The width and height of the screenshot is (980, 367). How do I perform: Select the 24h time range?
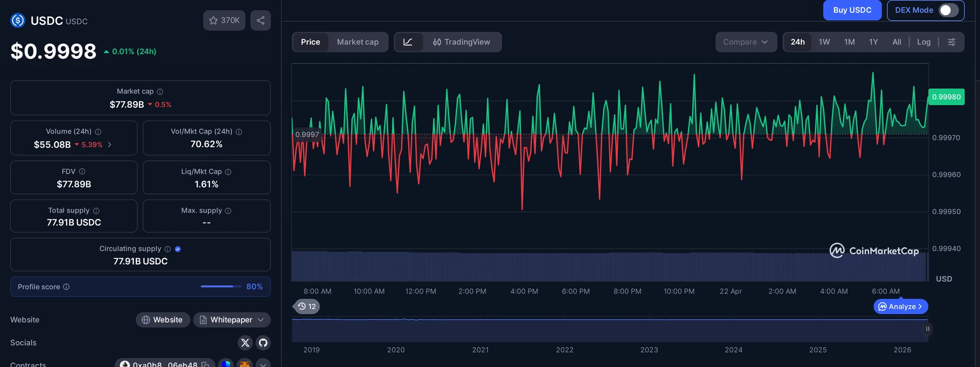coord(798,42)
